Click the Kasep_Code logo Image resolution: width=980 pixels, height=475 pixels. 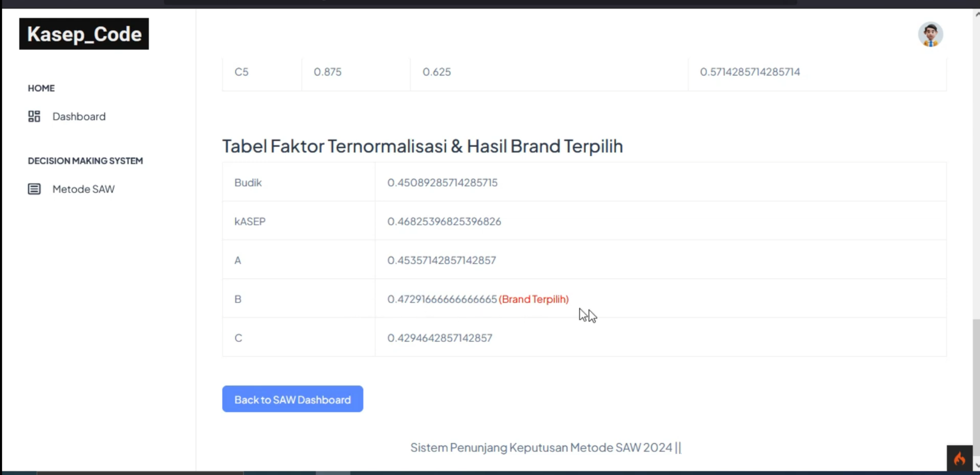click(x=84, y=34)
